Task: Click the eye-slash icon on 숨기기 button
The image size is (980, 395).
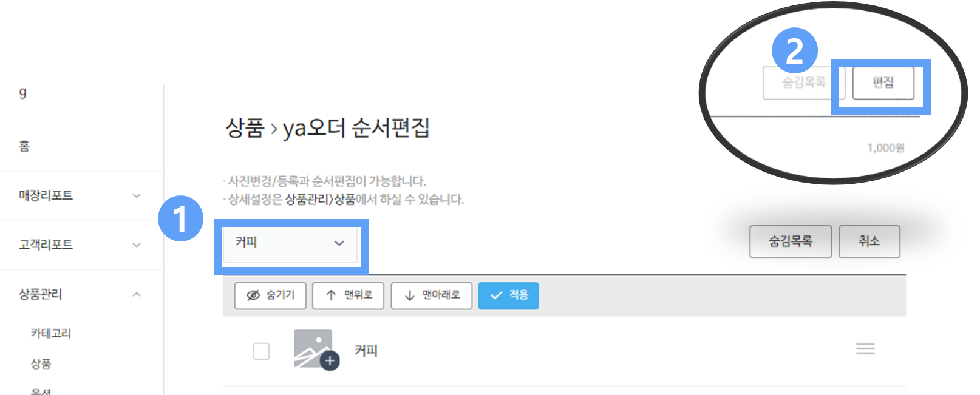Action: (x=253, y=295)
